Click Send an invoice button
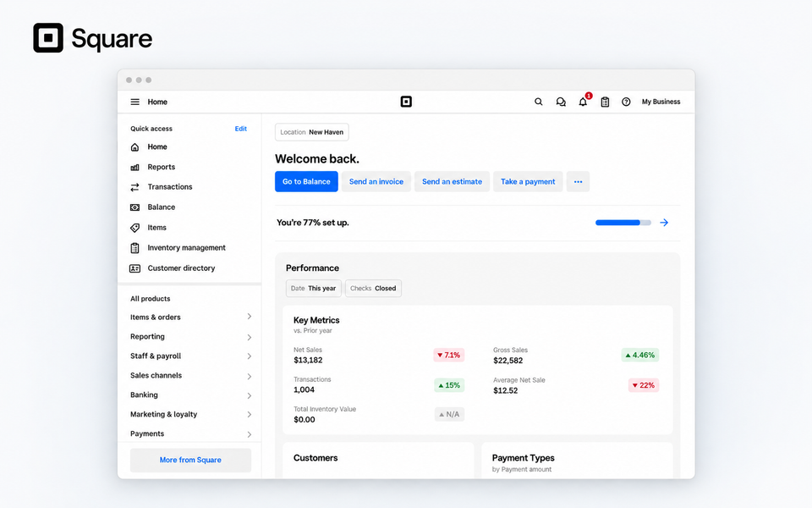Viewport: 812px width, 508px height. pyautogui.click(x=376, y=181)
